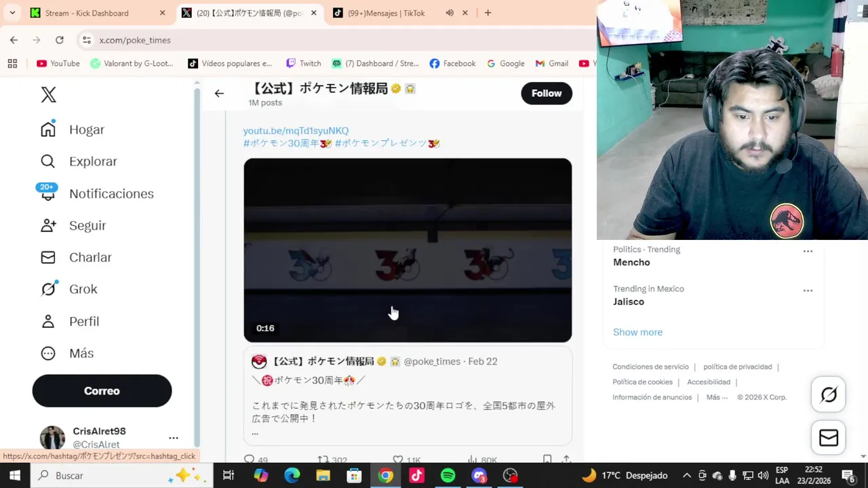Viewport: 868px width, 488px height.
Task: Open more options for Jalisco trend
Action: tap(808, 290)
